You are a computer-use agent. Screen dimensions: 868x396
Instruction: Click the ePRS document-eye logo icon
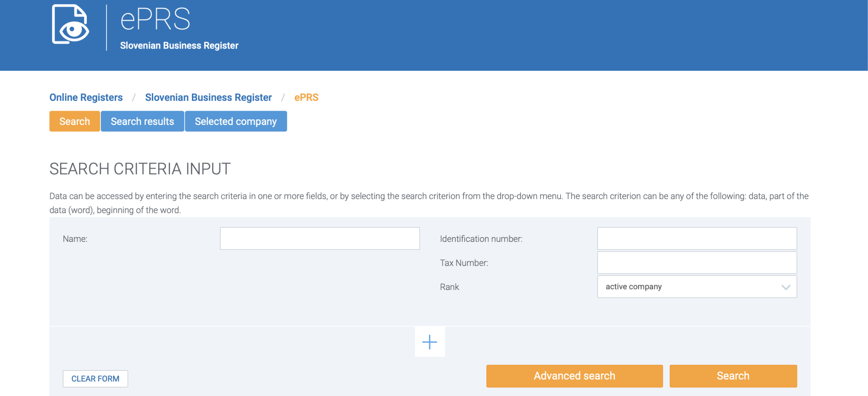tap(70, 25)
